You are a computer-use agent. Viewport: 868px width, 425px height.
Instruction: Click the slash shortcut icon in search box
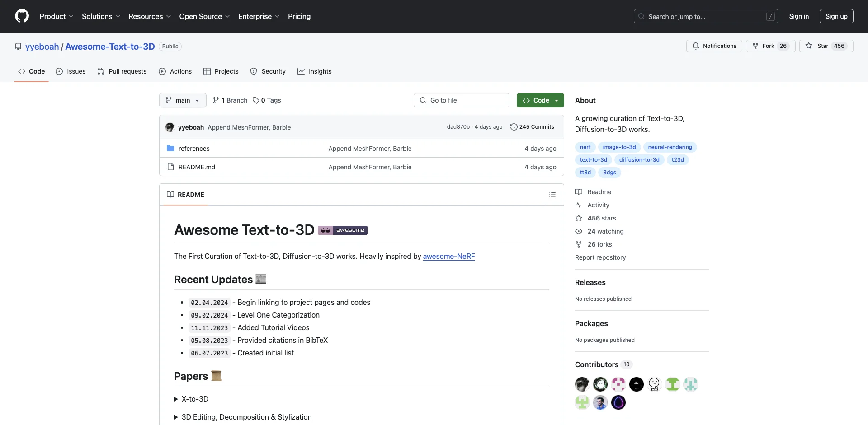771,16
